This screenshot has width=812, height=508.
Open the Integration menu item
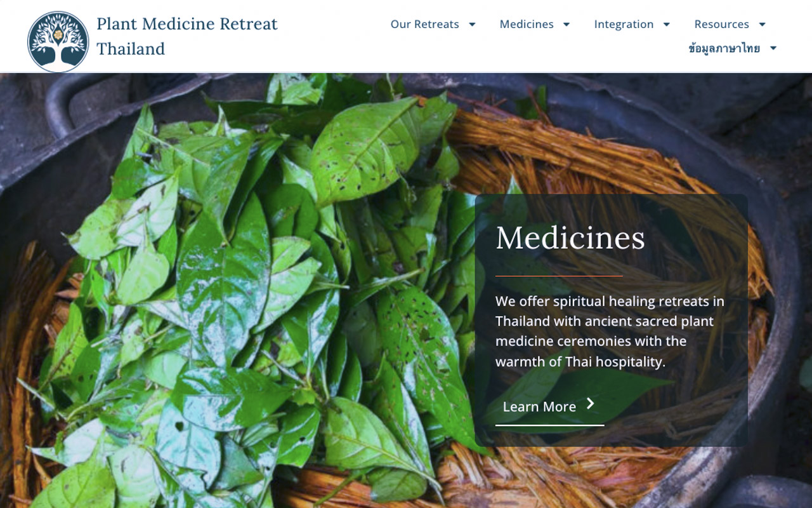(624, 24)
